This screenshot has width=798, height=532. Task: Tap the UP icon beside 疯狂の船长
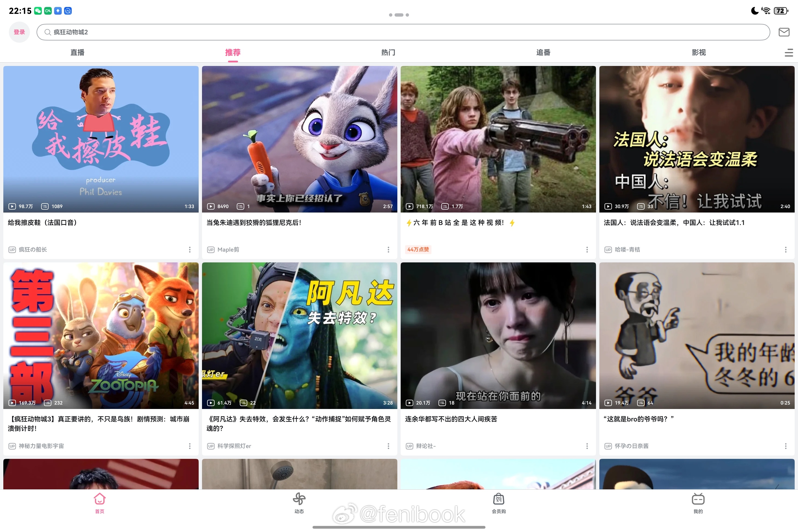12,250
